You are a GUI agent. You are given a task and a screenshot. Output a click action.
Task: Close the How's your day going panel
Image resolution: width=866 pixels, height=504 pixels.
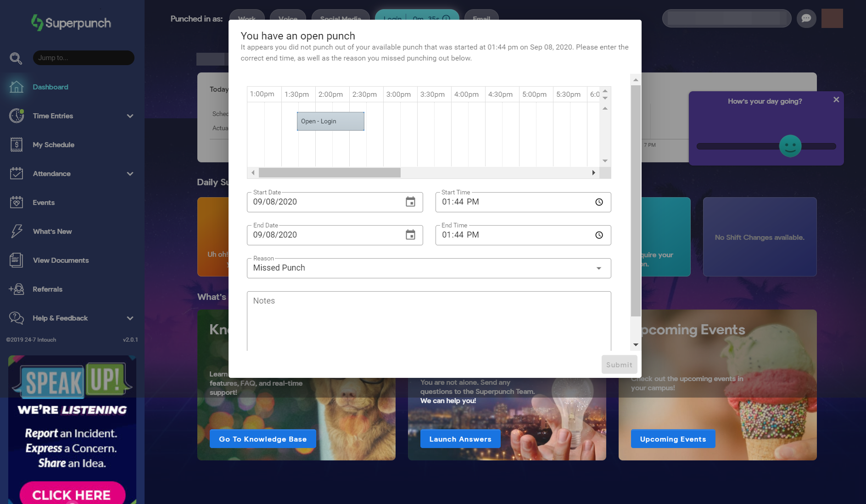coord(836,100)
